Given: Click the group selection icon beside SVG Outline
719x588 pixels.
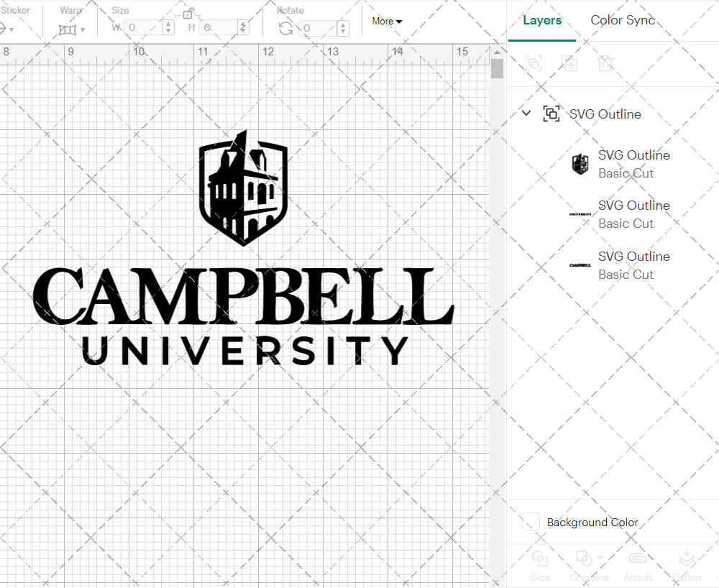Looking at the screenshot, I should tap(551, 114).
